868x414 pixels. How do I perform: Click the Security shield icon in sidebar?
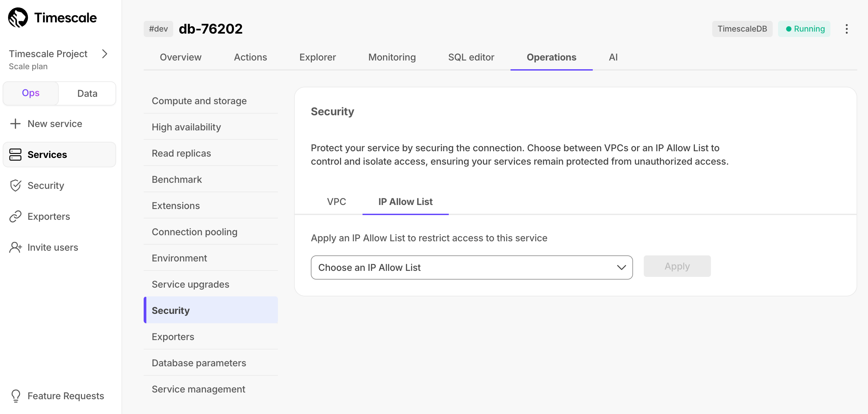[15, 185]
